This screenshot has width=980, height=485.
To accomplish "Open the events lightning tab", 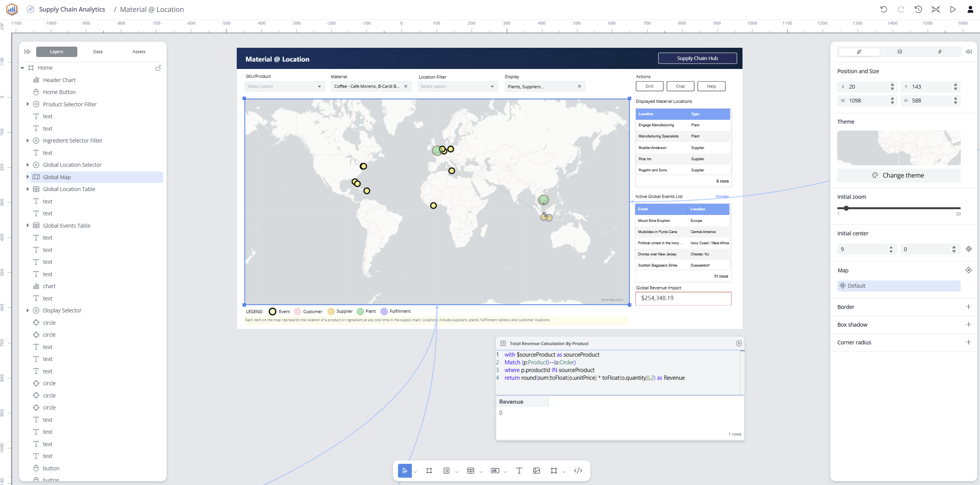I will coord(940,52).
